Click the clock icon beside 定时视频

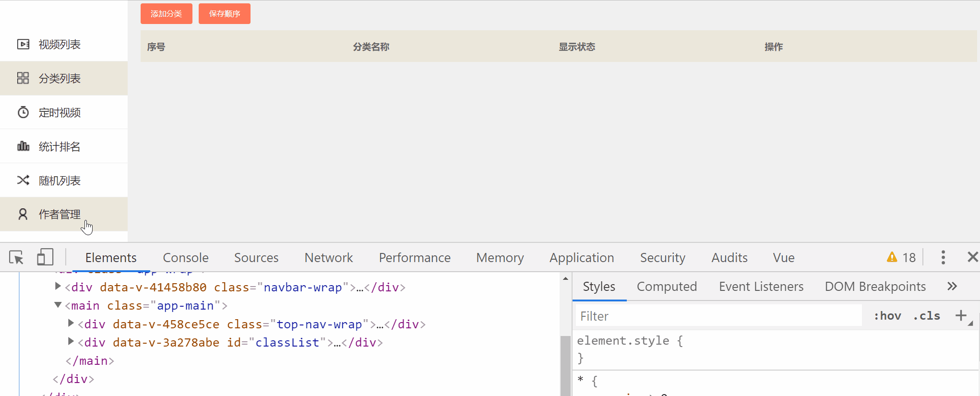click(x=23, y=112)
